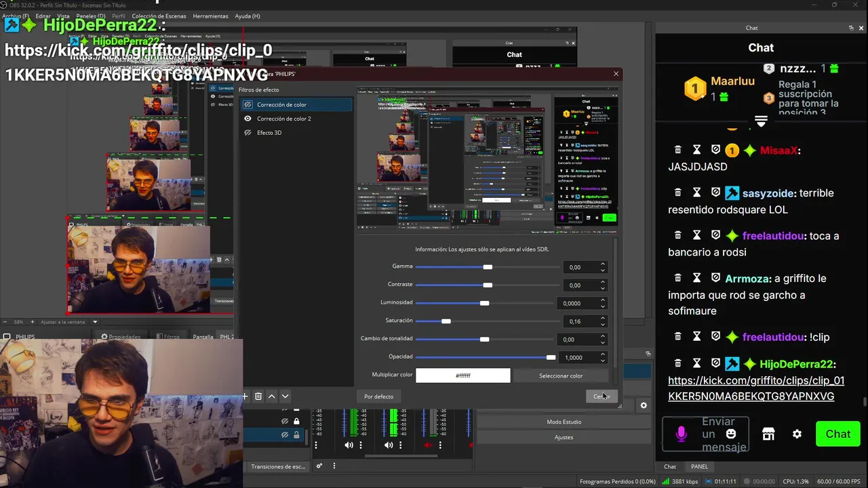Click the #ffffff multiply color swatch
This screenshot has height=488, width=868.
pos(463,375)
